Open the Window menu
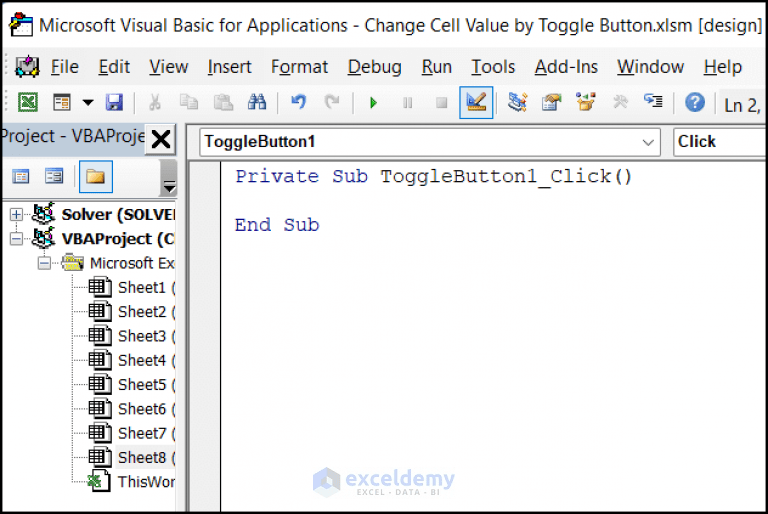768x514 pixels. coord(650,67)
